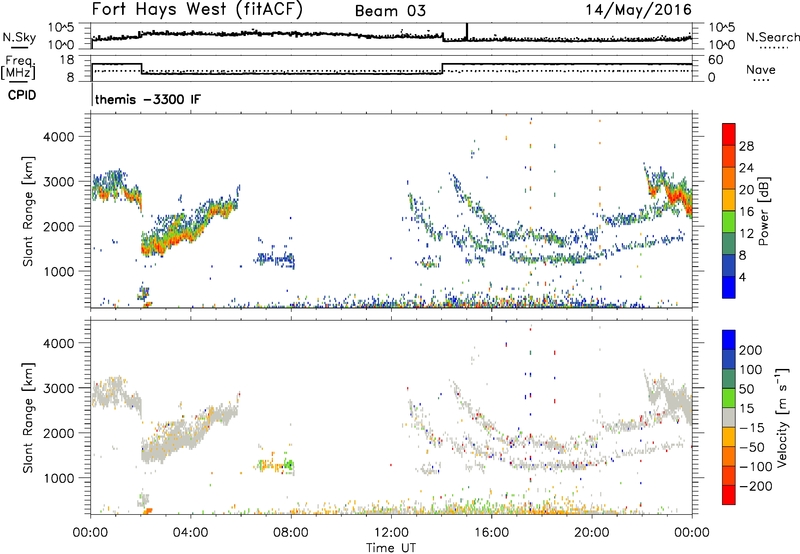800x554 pixels.
Task: Click the positive "15" Velocity colorbar label
Action: click(746, 409)
